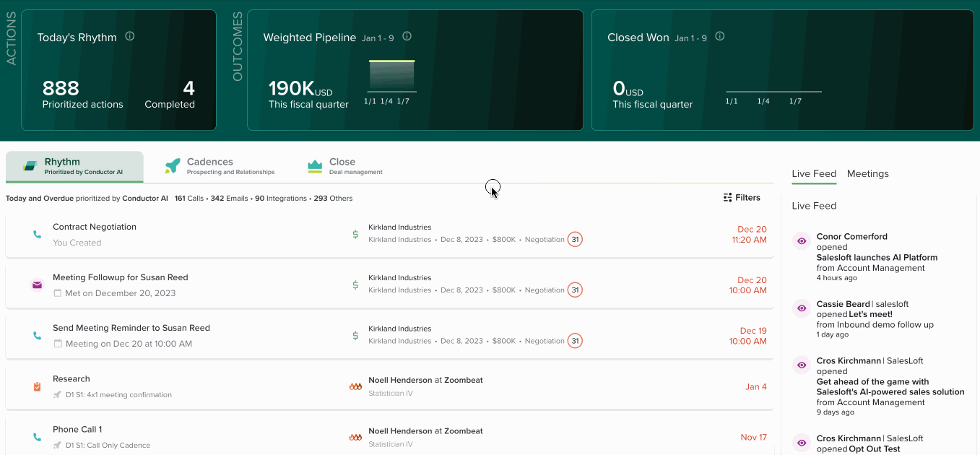Open the Salesloft launches AI Platform feed item
Image resolution: width=980 pixels, height=455 pixels.
(876, 257)
